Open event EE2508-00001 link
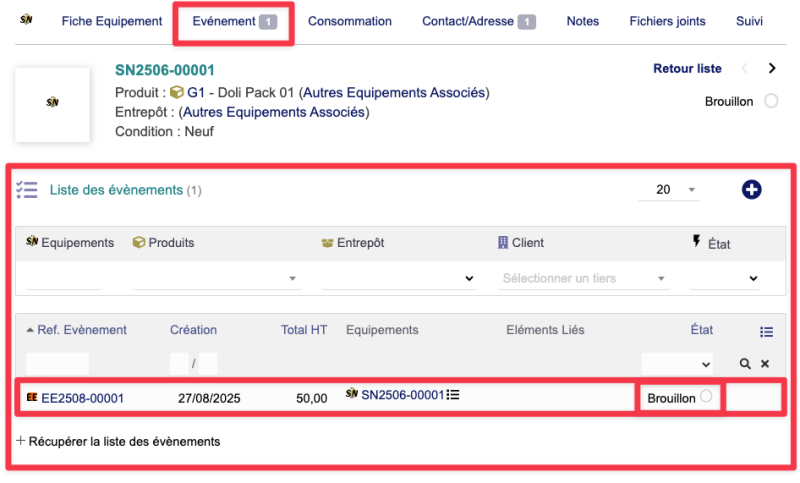Image resolution: width=800 pixels, height=483 pixels. coord(82,398)
